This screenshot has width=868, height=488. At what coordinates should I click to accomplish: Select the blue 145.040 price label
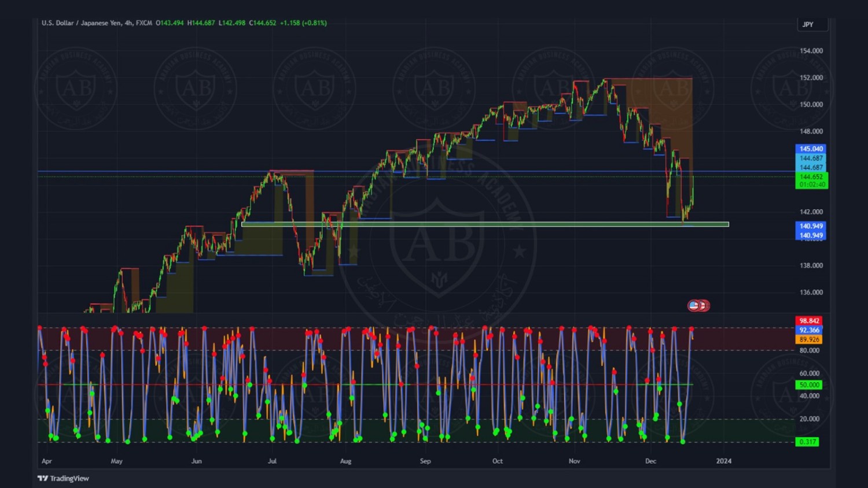[x=811, y=149]
